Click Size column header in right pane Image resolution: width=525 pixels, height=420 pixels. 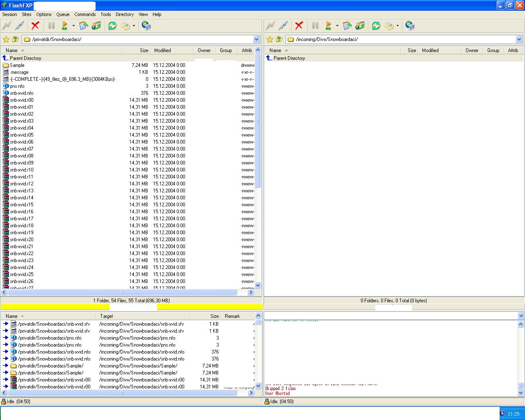(412, 50)
